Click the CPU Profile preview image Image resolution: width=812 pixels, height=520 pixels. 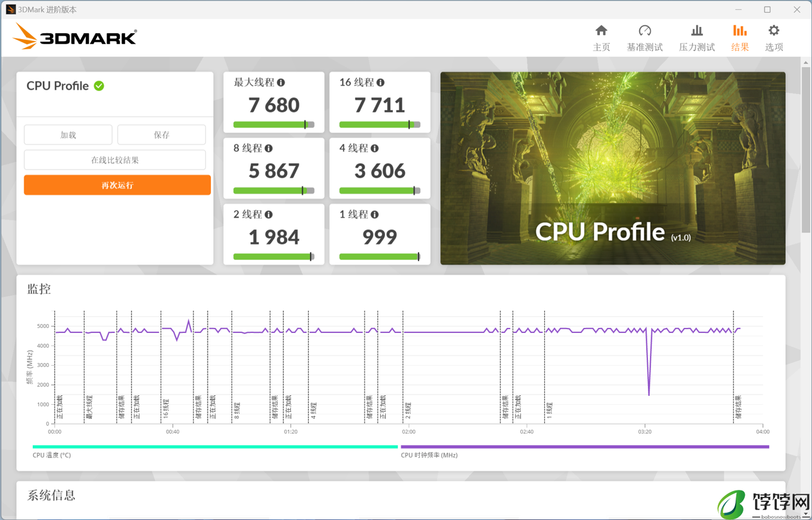click(x=613, y=168)
